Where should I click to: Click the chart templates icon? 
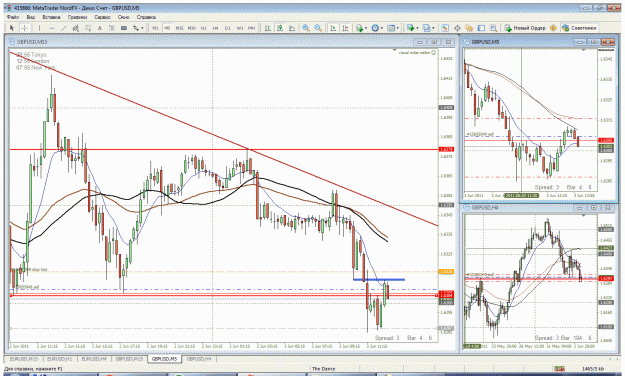(391, 28)
